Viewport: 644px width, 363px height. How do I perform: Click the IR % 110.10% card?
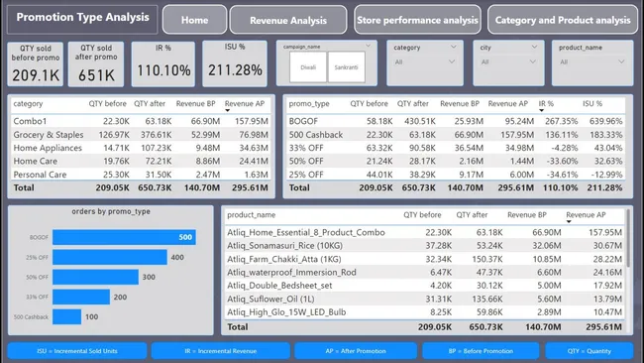pos(163,63)
